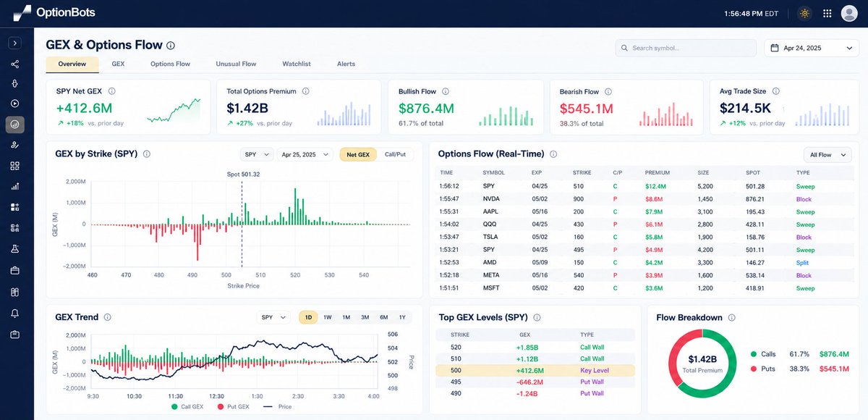The image size is (868, 420).
Task: Click the play circle icon in sidebar
Action: 14,104
